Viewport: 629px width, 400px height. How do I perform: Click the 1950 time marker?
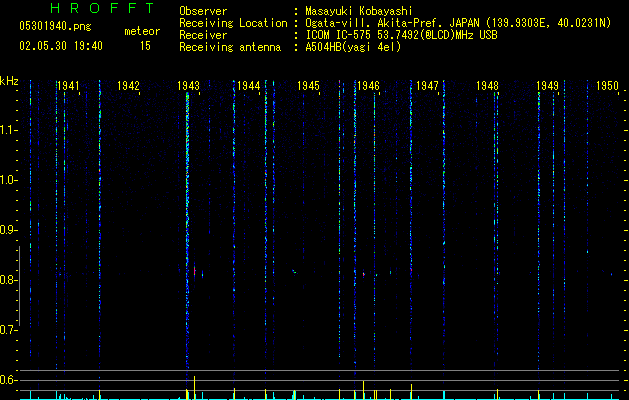pos(607,86)
